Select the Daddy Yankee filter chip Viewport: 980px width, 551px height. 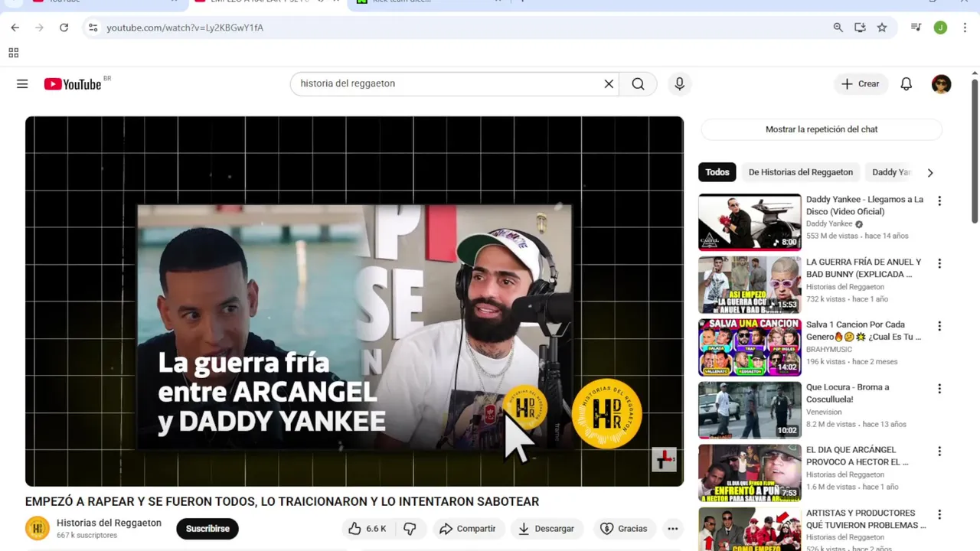pos(892,172)
